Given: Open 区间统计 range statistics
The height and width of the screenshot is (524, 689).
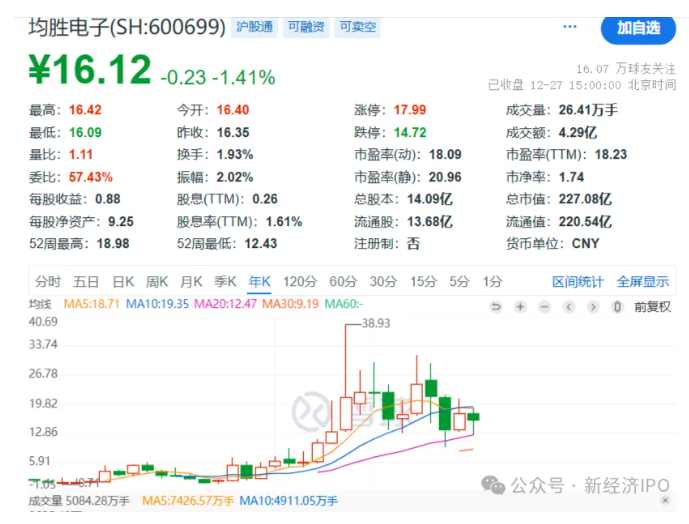Looking at the screenshot, I should pos(578,282).
